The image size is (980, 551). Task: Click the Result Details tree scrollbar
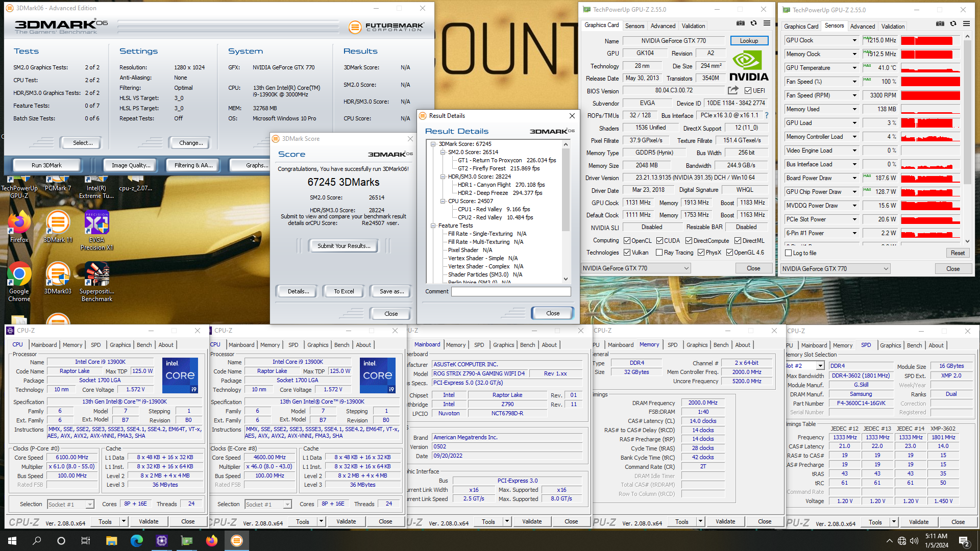click(x=566, y=212)
